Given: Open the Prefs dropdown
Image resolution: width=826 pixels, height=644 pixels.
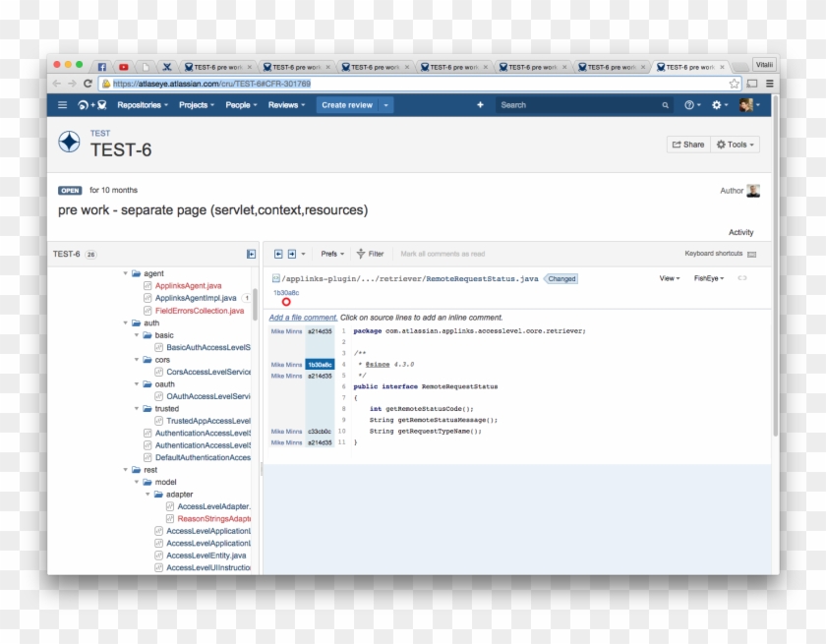Looking at the screenshot, I should [x=332, y=254].
